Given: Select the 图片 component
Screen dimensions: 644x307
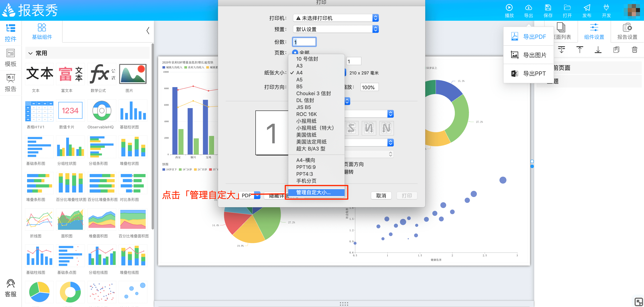Looking at the screenshot, I should click(133, 74).
